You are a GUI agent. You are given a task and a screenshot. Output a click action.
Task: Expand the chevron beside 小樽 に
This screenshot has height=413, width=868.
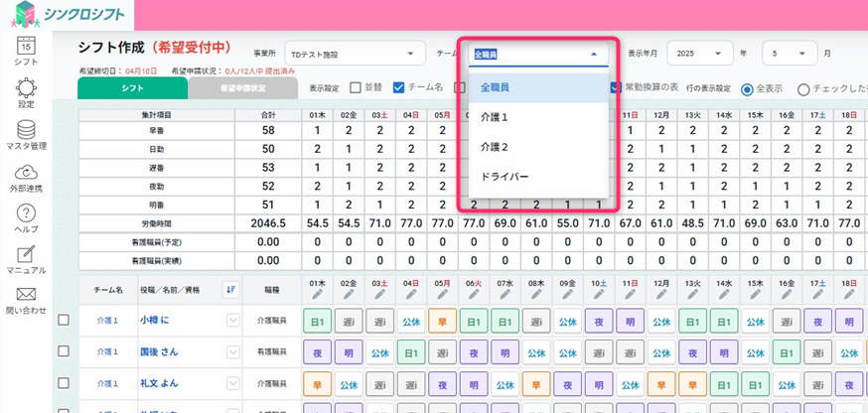[233, 320]
